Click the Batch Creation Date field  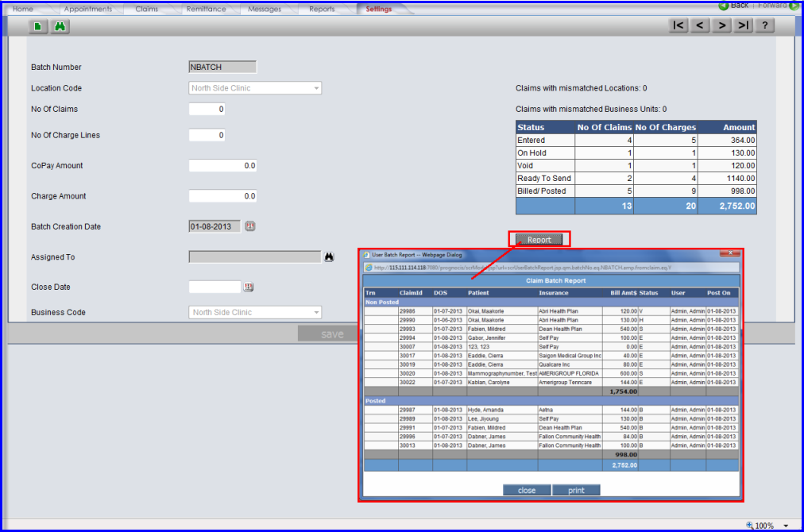[x=215, y=226]
